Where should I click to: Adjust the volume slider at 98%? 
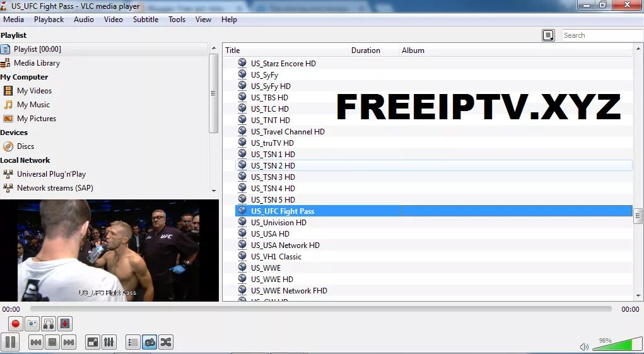point(616,344)
